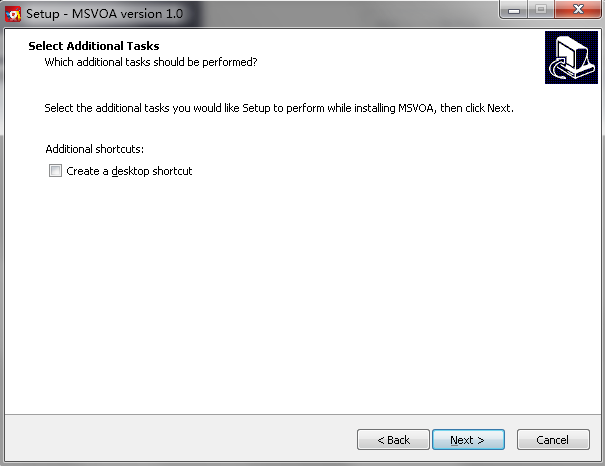
Task: Click the Setup icon in the title bar
Action: click(14, 13)
